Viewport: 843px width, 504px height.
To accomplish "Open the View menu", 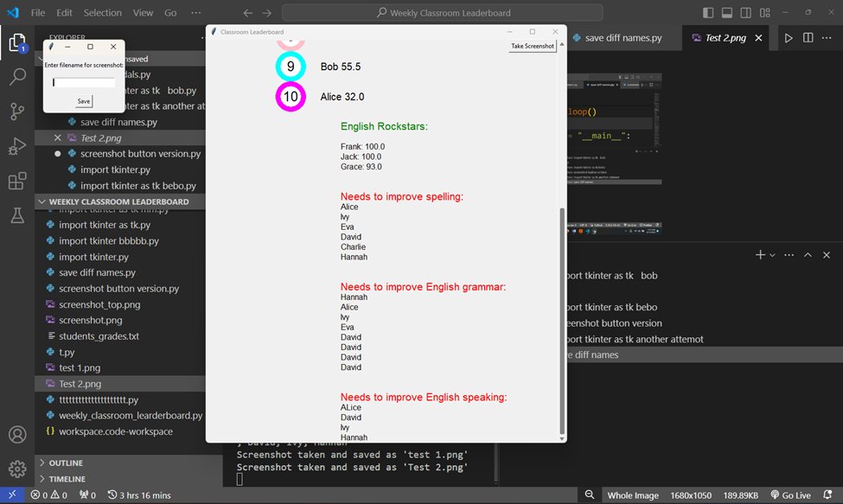I will click(x=143, y=12).
